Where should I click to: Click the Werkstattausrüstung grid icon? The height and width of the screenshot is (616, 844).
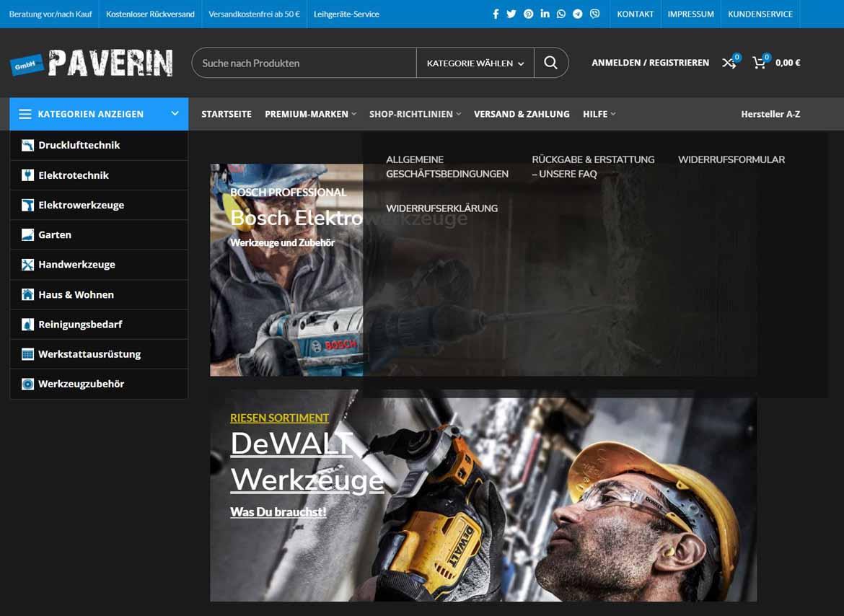[x=27, y=354]
